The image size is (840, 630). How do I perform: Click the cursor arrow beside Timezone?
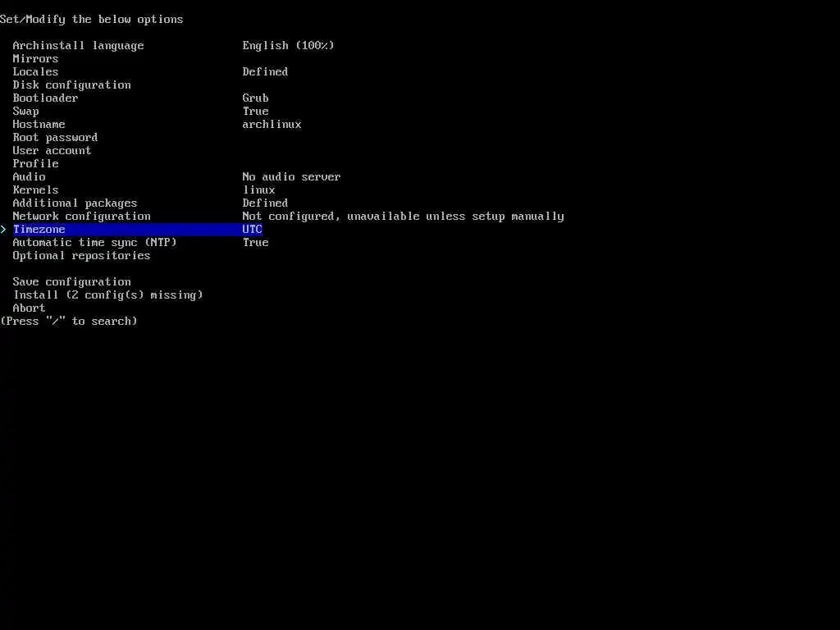(x=3, y=230)
